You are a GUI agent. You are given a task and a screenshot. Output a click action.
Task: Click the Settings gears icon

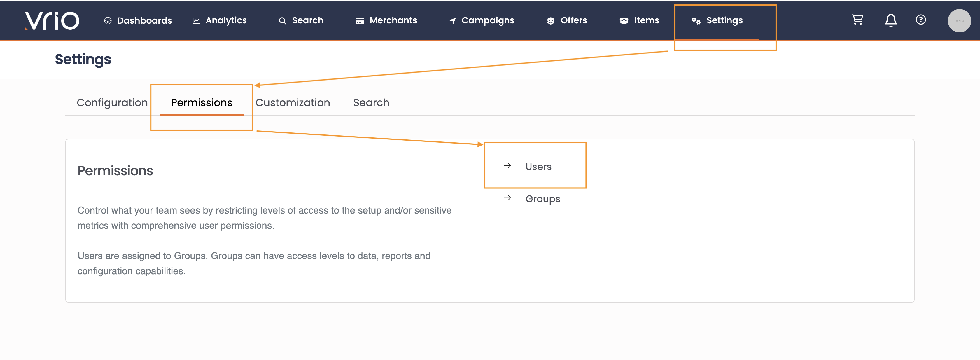pos(696,21)
